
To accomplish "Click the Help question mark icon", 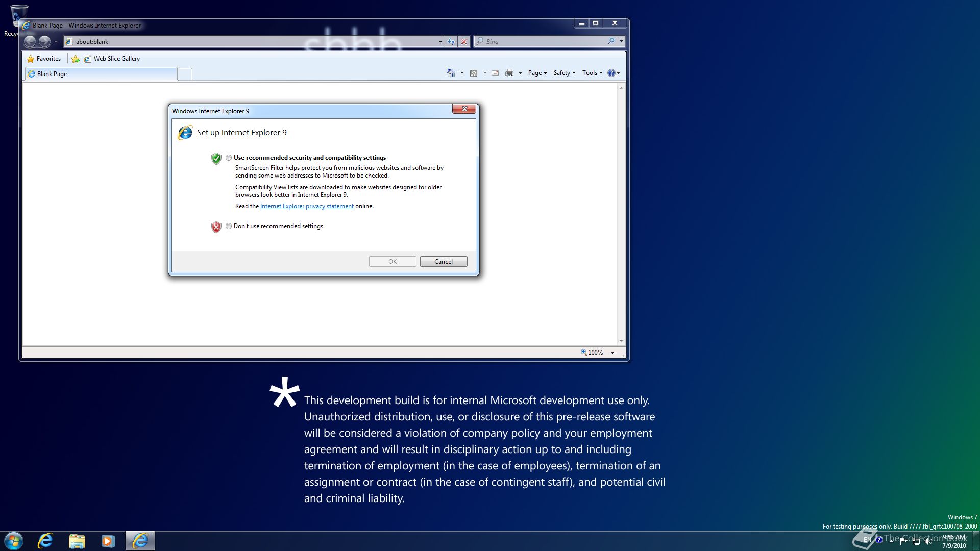I will tap(611, 73).
